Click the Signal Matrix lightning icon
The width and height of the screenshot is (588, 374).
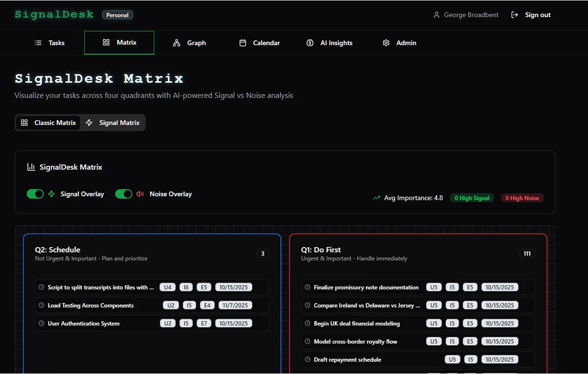pyautogui.click(x=89, y=123)
